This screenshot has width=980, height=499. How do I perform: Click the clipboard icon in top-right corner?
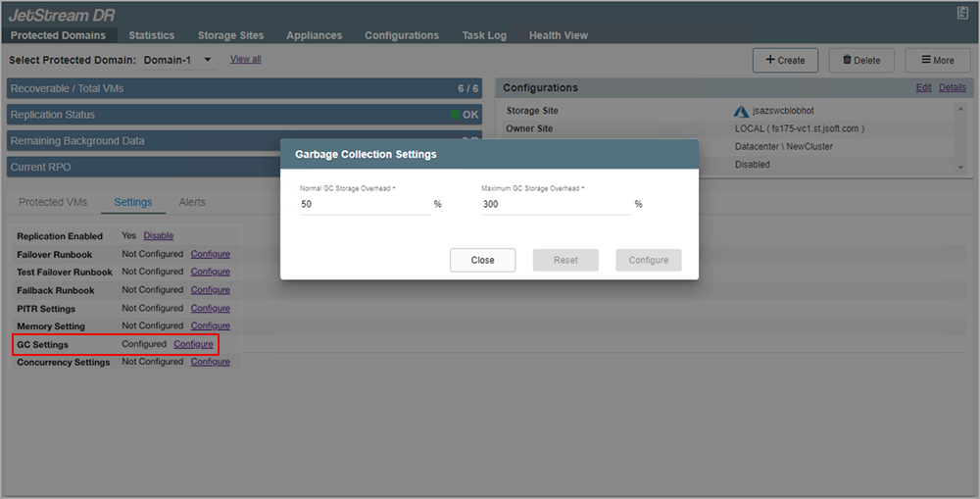tap(961, 13)
